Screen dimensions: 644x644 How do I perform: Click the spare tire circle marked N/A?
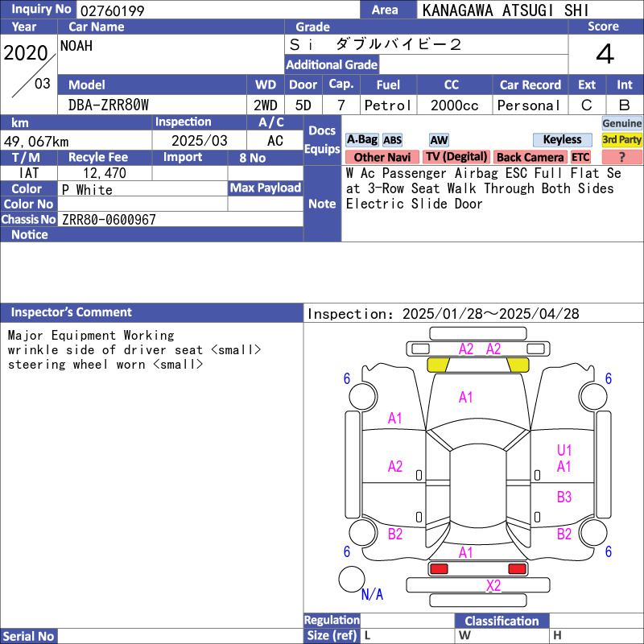coord(351,579)
